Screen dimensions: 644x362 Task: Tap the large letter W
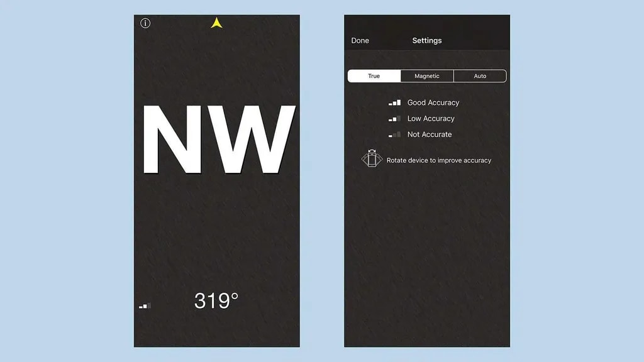pos(252,141)
